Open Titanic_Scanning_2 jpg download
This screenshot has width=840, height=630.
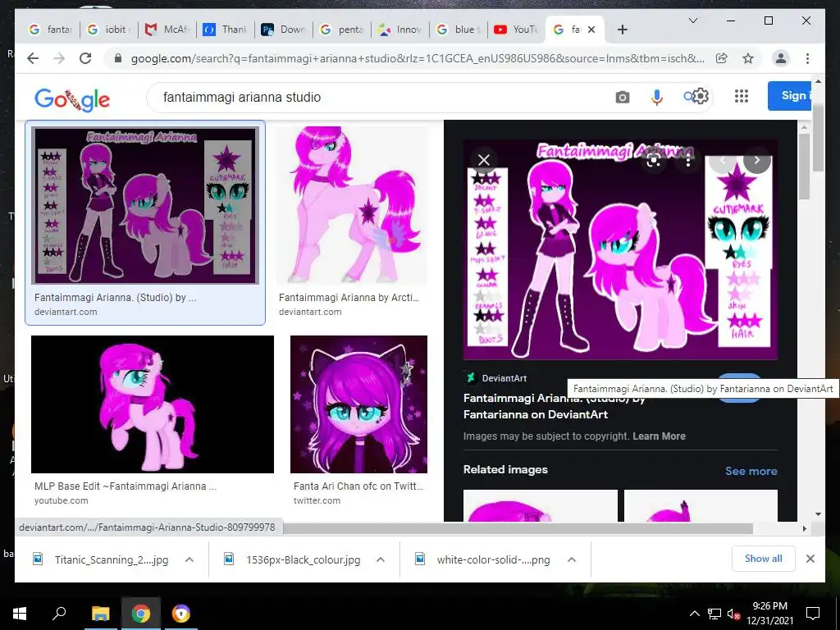112,559
